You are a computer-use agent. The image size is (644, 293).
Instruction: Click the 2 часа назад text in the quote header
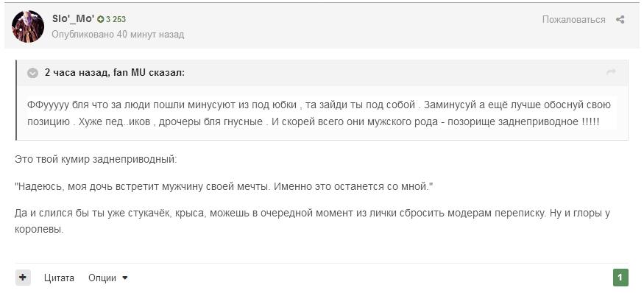pos(77,73)
